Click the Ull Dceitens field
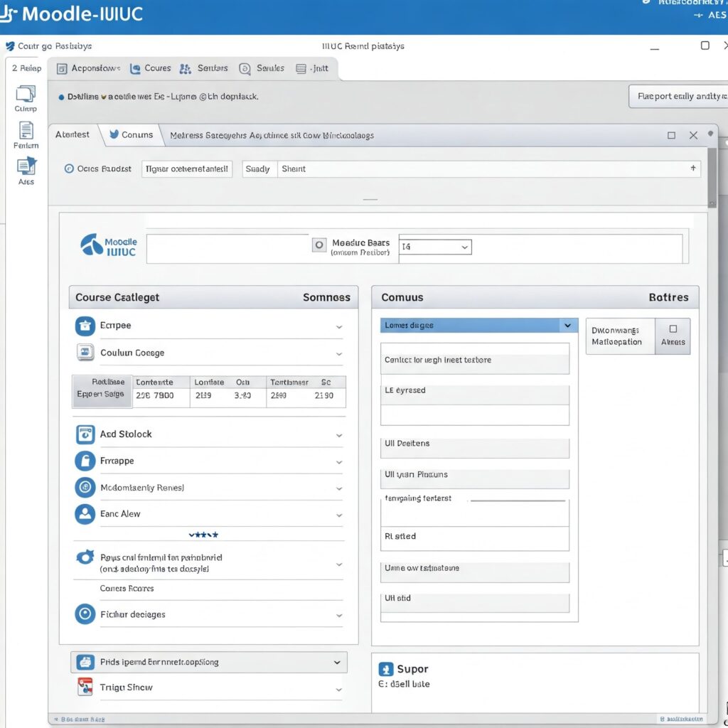This screenshot has height=728, width=728. click(474, 448)
